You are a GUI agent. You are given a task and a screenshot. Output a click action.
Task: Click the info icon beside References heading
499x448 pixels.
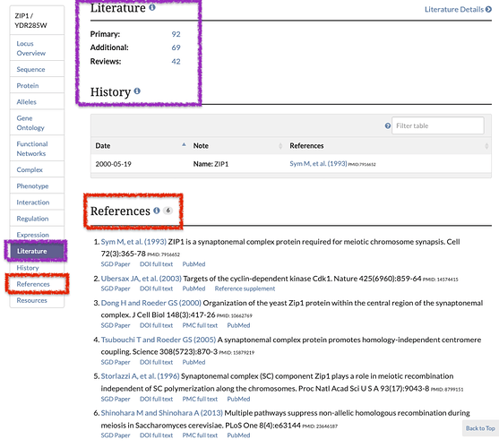(157, 211)
